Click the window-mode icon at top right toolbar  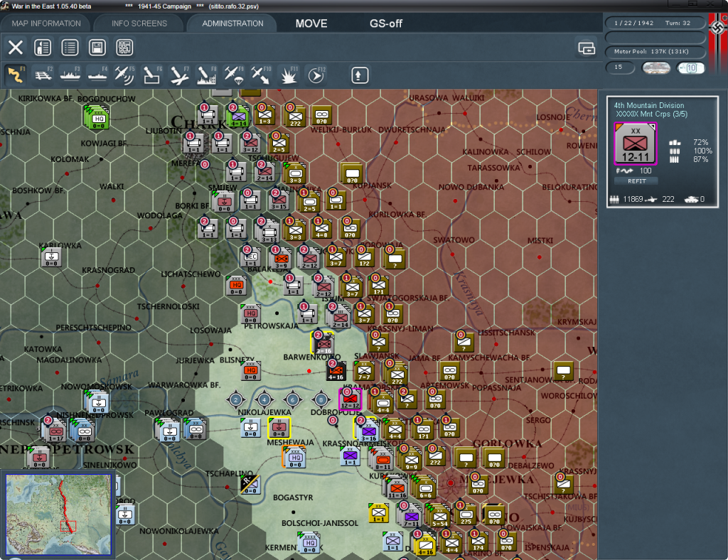point(587,48)
